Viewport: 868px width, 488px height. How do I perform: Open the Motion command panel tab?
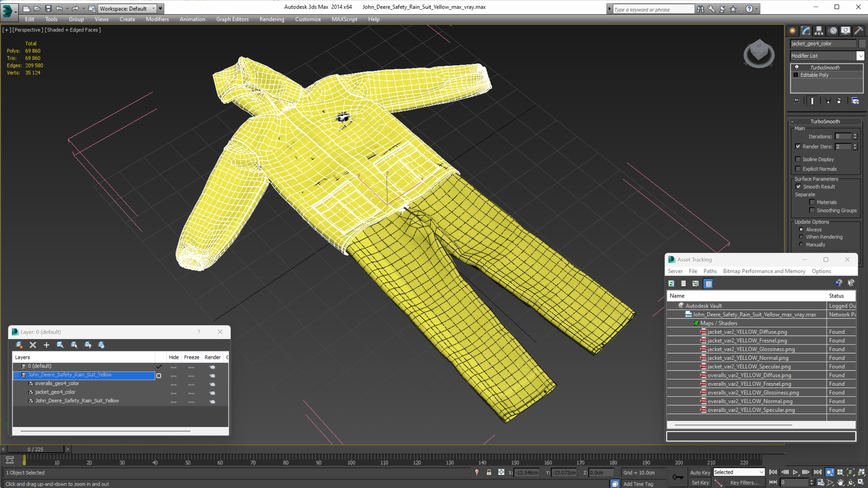tap(832, 31)
